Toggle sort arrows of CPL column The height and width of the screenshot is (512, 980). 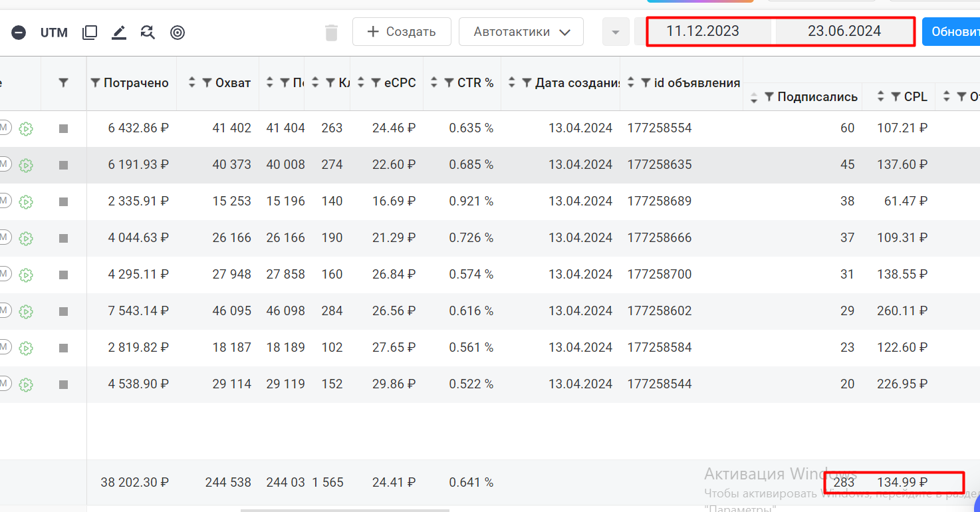point(880,97)
